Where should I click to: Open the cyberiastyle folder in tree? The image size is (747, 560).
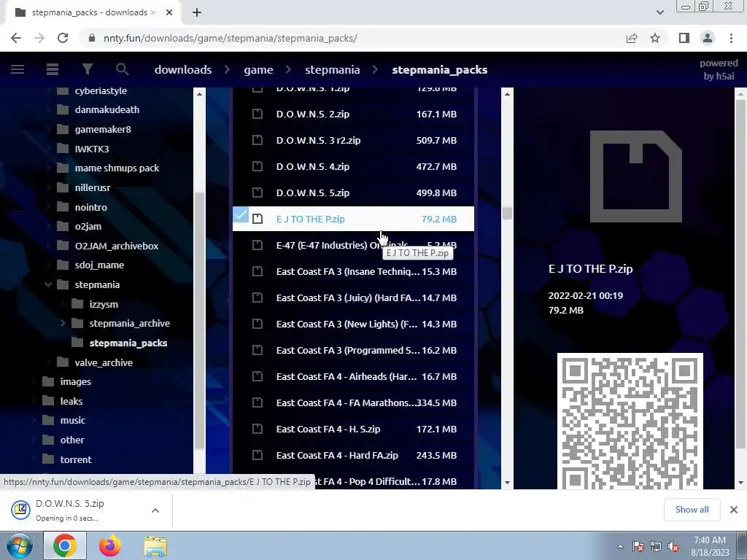tap(101, 90)
